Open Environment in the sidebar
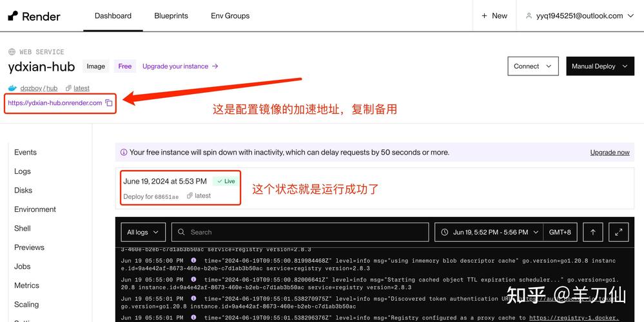 35,209
